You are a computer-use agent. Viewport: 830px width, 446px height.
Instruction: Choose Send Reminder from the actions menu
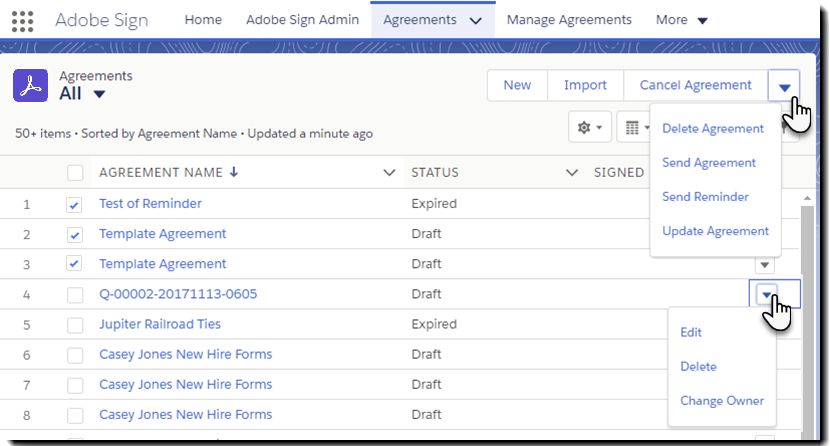(x=705, y=197)
